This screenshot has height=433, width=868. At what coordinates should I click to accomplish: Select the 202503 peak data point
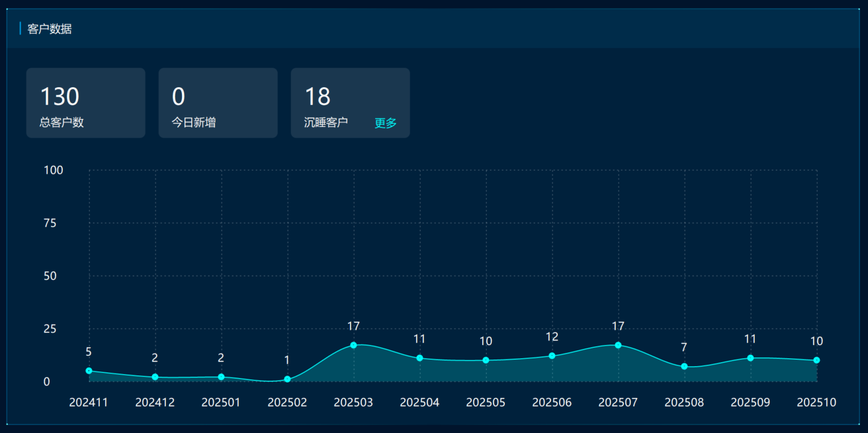coord(353,345)
